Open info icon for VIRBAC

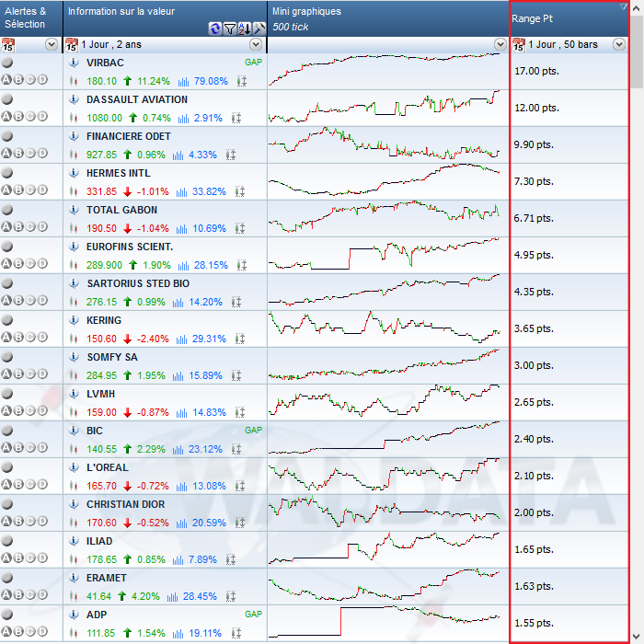[x=74, y=63]
